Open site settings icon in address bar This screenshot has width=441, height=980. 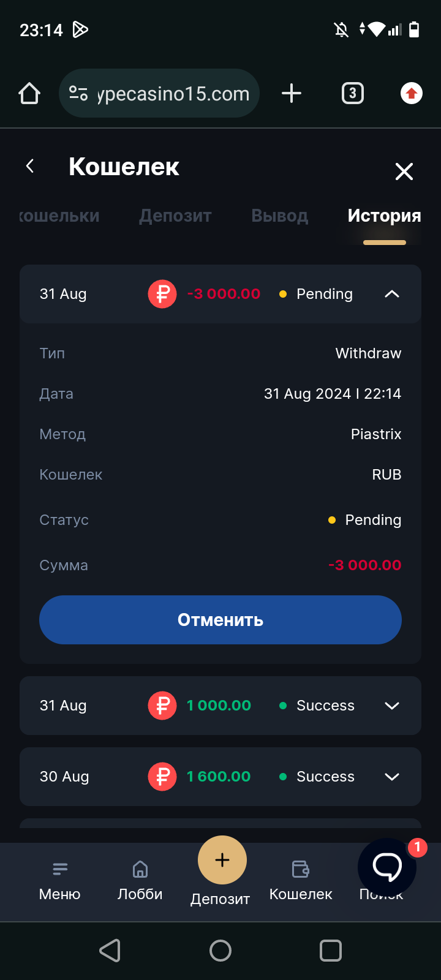tap(78, 93)
